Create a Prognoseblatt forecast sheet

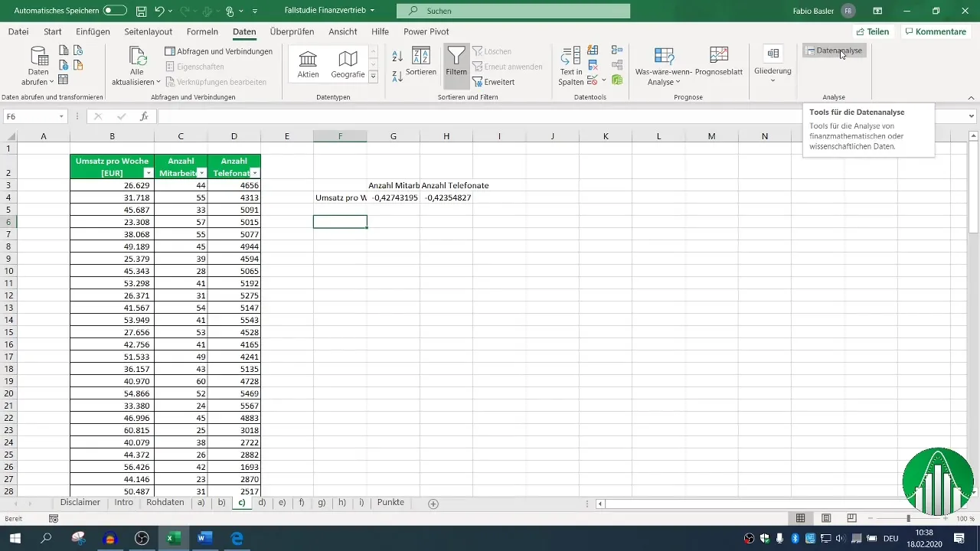(x=719, y=62)
